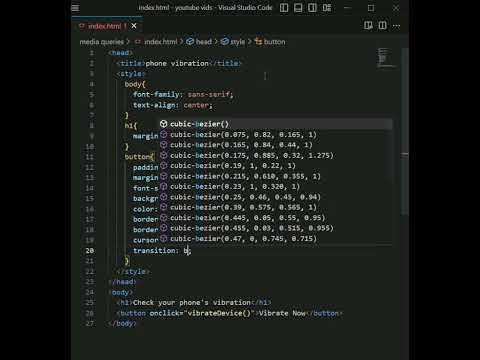The height and width of the screenshot is (360, 480).
Task: Click line number 20 in gutter
Action: coord(90,250)
